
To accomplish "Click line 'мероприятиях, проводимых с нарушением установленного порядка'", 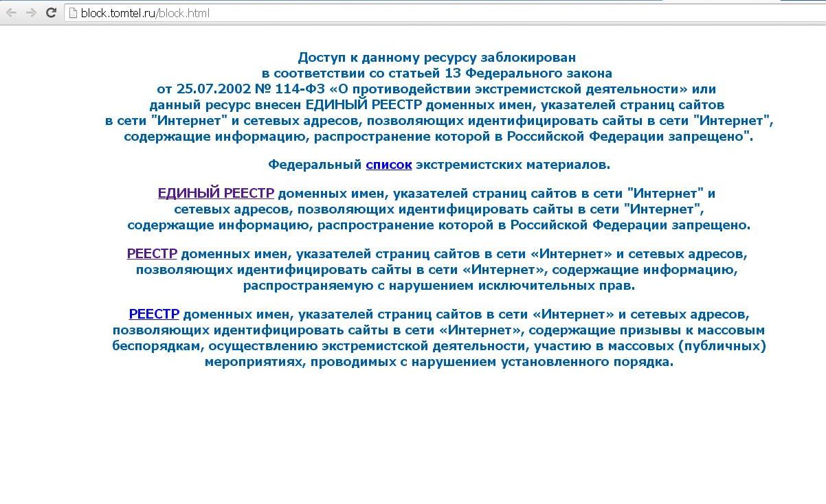I will pyautogui.click(x=438, y=362).
